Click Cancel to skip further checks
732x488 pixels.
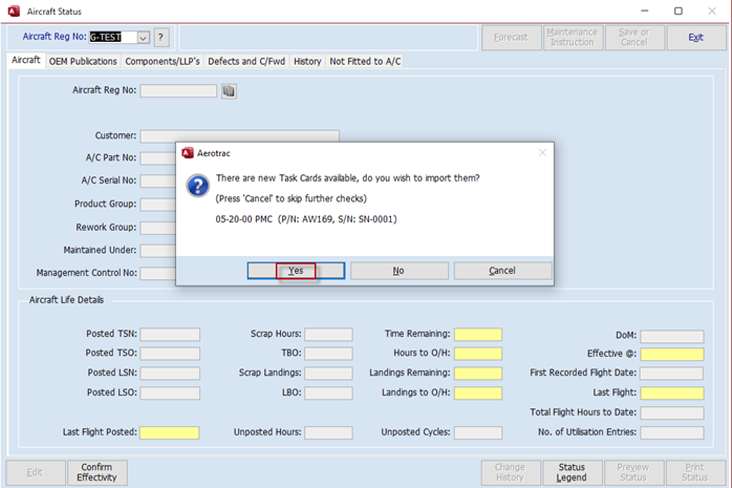502,270
